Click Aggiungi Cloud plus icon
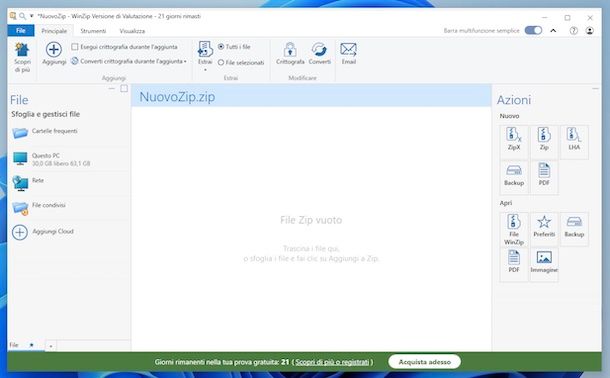 point(20,232)
